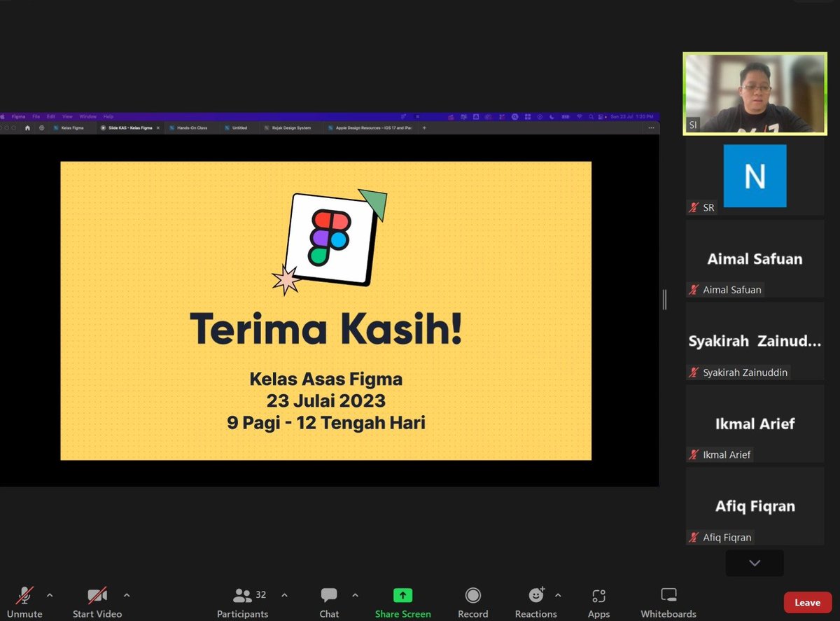Open the Help menu in shared Figma
This screenshot has width=840, height=621.
108,117
